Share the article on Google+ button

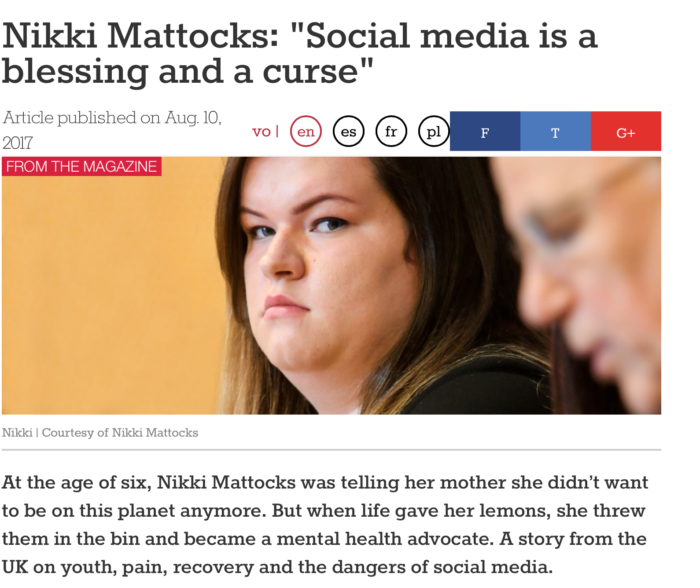click(x=626, y=131)
